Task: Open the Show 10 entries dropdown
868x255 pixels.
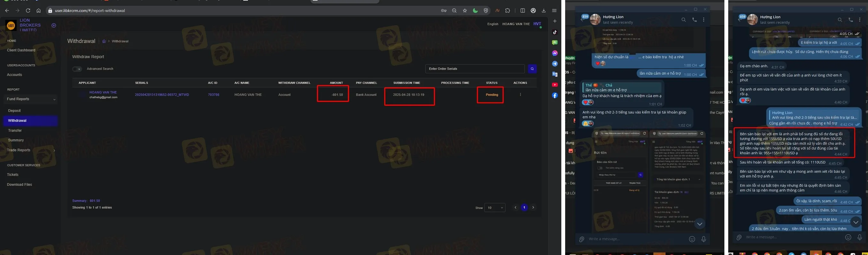Action: pos(495,208)
